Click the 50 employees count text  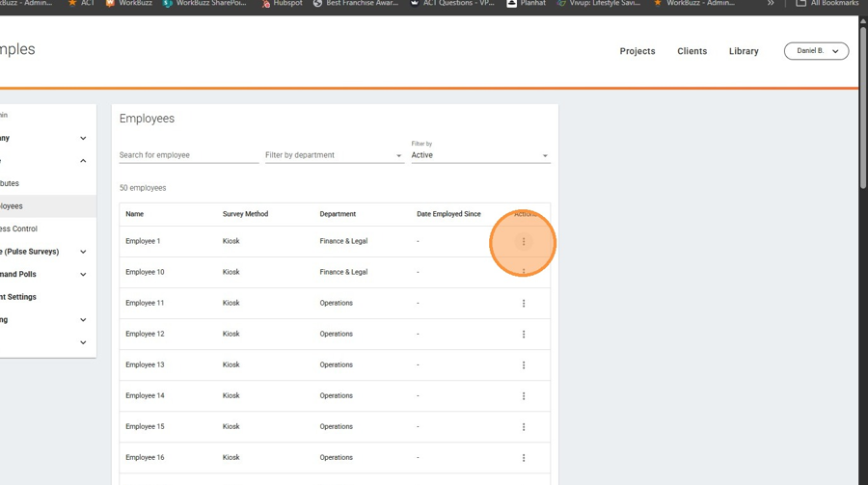[x=143, y=188]
